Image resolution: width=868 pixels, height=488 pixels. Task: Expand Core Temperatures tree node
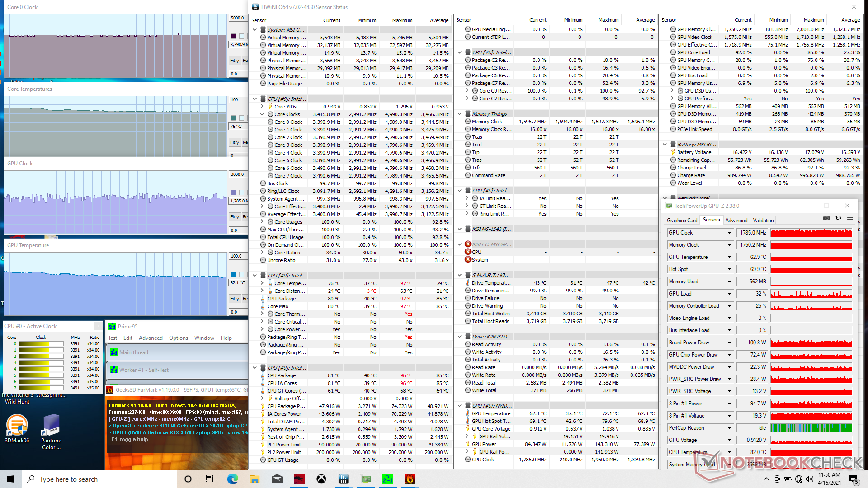[x=262, y=283]
